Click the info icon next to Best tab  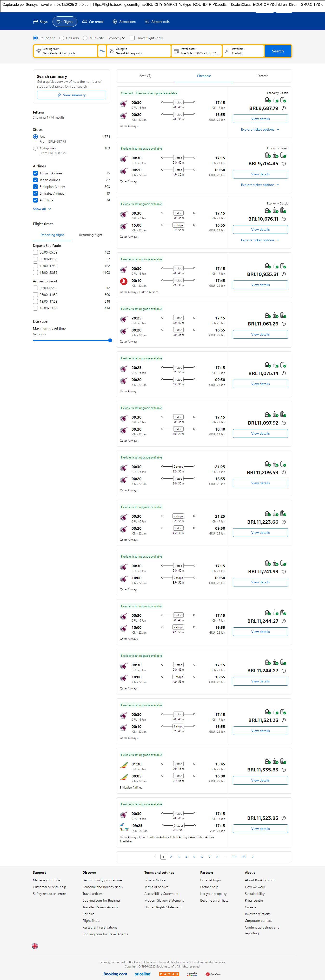tap(149, 76)
